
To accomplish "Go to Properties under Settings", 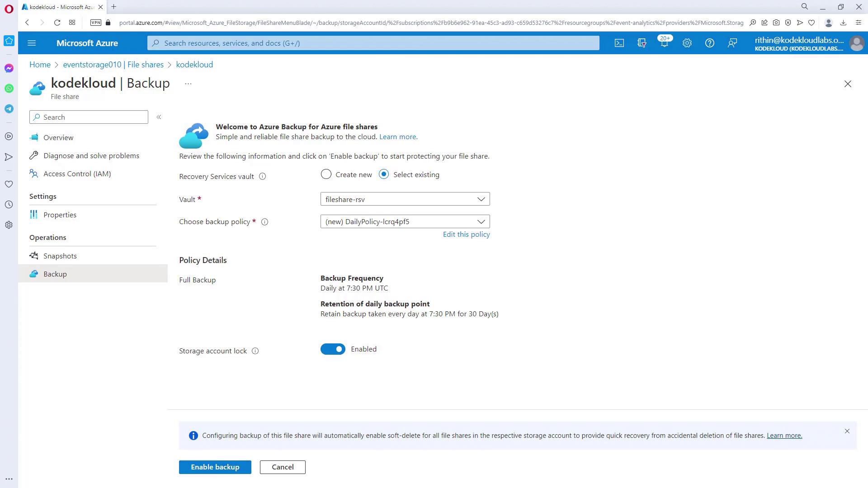I will click(60, 215).
